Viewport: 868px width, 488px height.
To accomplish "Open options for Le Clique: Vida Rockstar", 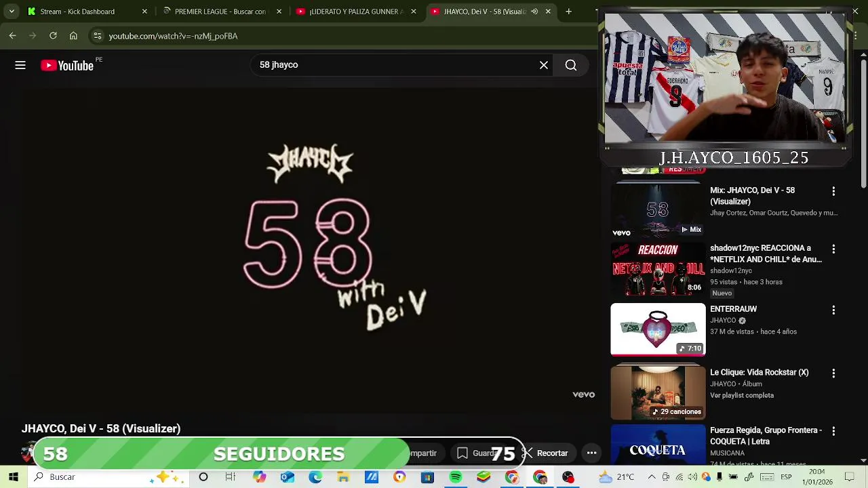I will [833, 373].
